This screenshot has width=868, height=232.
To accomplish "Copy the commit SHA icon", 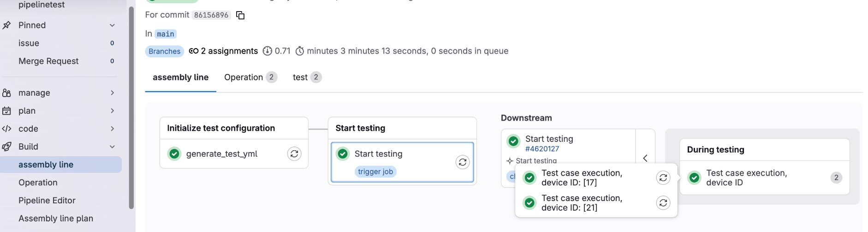I will tap(240, 15).
